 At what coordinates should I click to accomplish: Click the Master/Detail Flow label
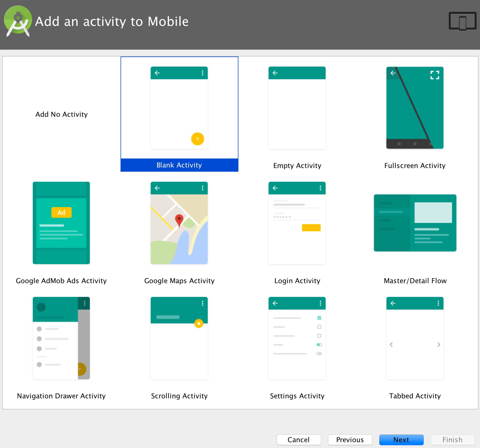415,281
